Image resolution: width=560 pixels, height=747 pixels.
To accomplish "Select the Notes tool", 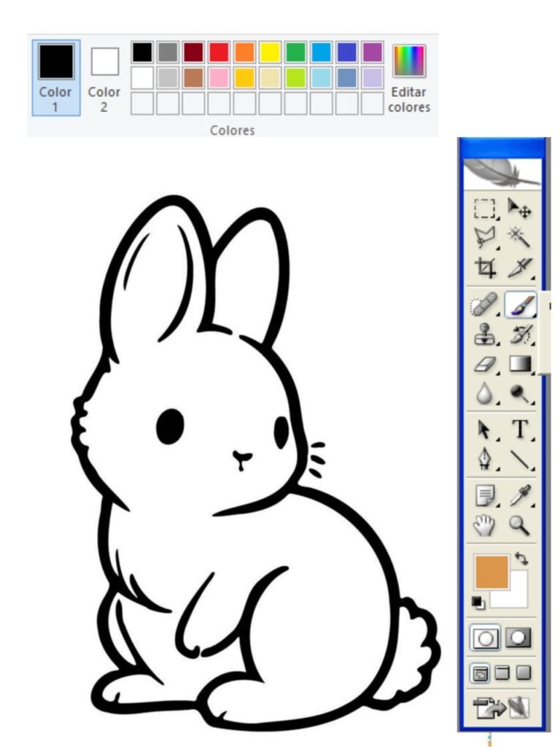I will pos(485,495).
